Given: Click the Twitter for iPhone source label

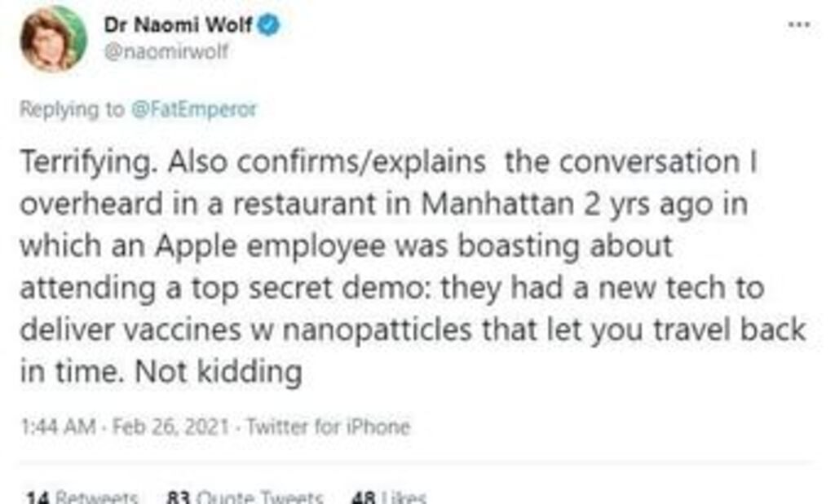Looking at the screenshot, I should click(328, 426).
